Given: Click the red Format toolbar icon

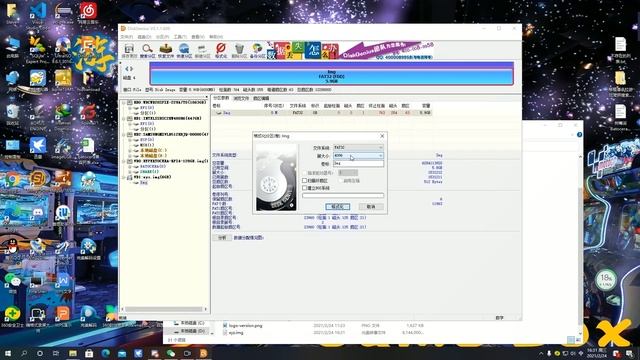Looking at the screenshot, I should [221, 50].
